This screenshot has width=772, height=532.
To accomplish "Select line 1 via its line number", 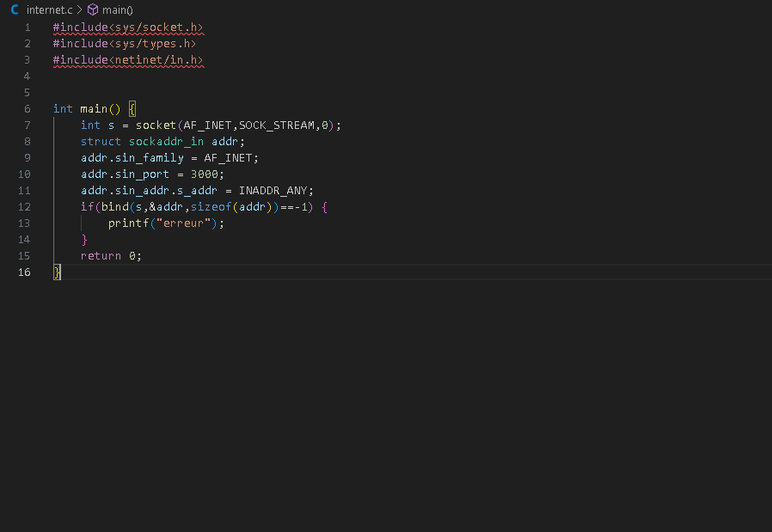I will (28, 28).
